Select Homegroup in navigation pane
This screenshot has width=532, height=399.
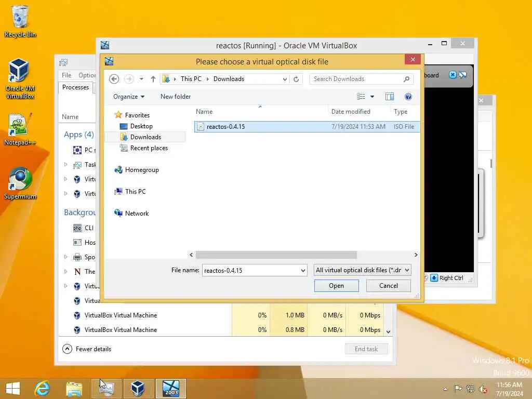[x=142, y=170]
